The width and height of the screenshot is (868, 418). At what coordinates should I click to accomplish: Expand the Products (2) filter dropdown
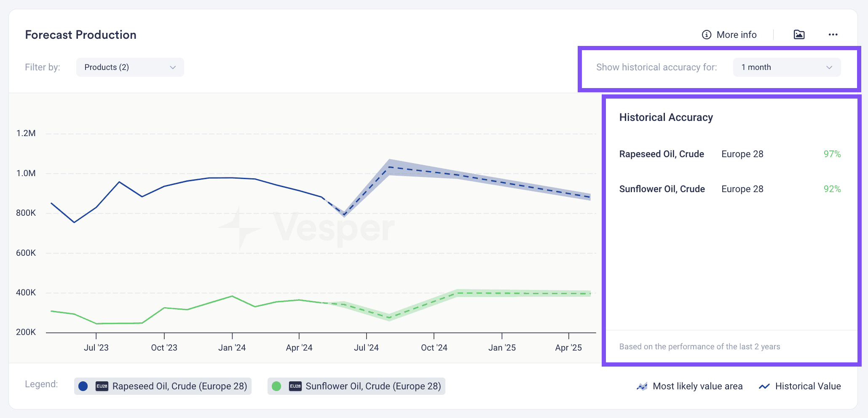tap(130, 67)
